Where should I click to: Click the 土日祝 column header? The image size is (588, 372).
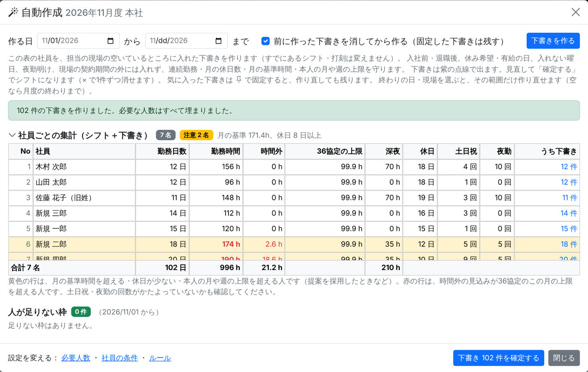[458, 152]
